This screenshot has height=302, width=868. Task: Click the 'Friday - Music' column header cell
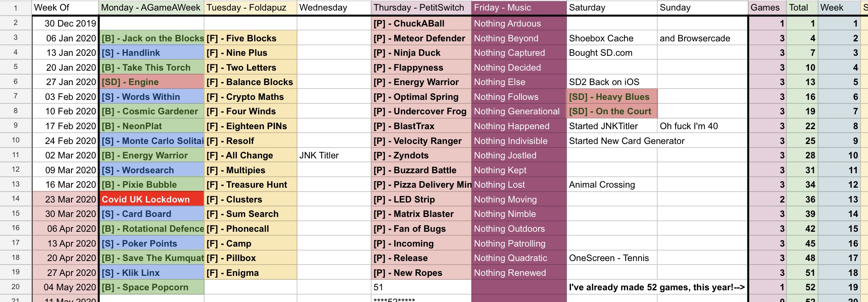pyautogui.click(x=519, y=8)
